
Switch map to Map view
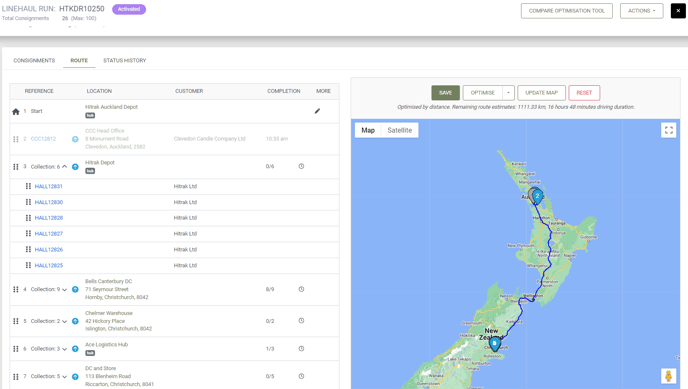[368, 130]
